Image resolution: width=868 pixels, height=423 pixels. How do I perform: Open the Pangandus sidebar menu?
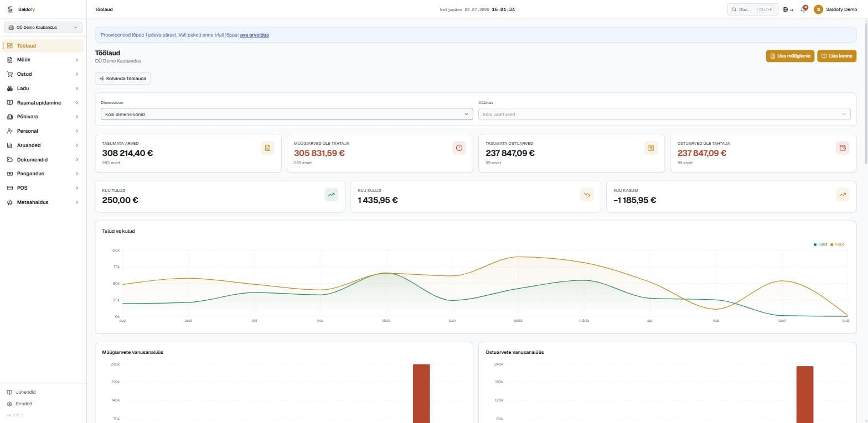pyautogui.click(x=43, y=174)
